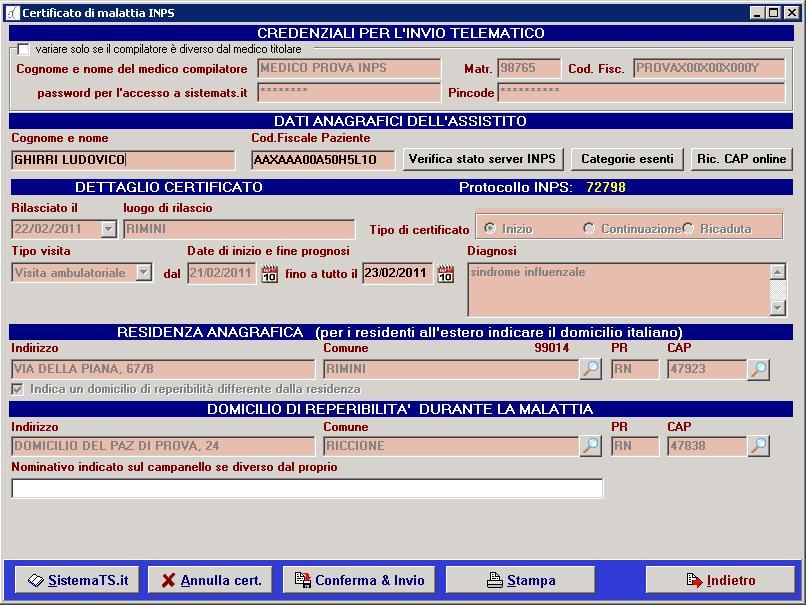Viewport: 806px width, 605px height.
Task: Click the luogo di rilascio field
Action: (239, 229)
